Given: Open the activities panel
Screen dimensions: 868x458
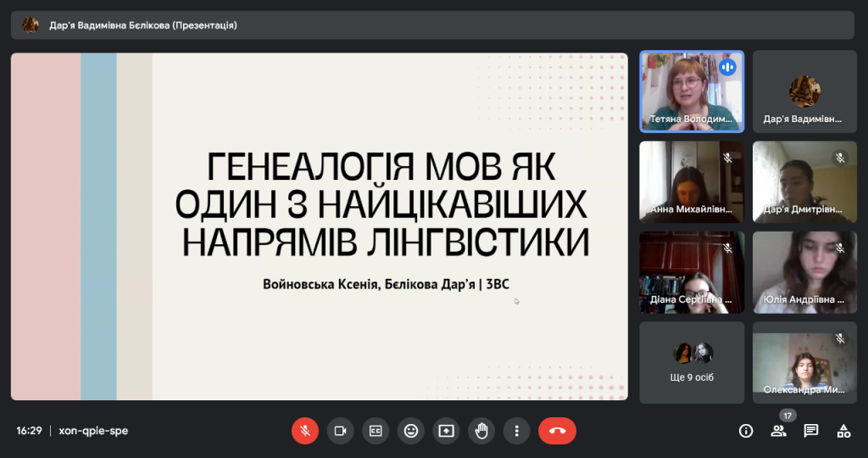Looking at the screenshot, I should coord(843,431).
